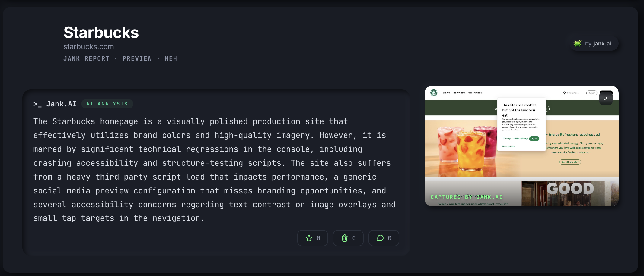Click the star rating icon

click(x=309, y=238)
